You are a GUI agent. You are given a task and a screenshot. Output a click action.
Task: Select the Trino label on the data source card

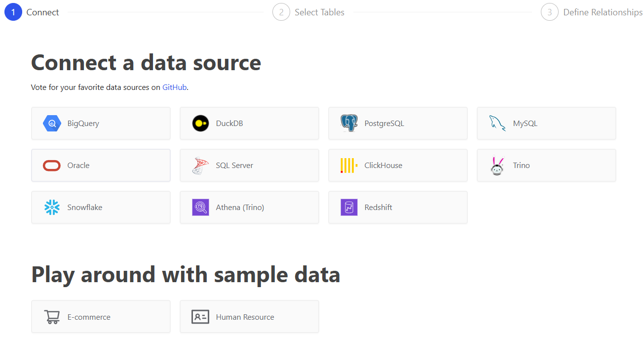pos(522,166)
